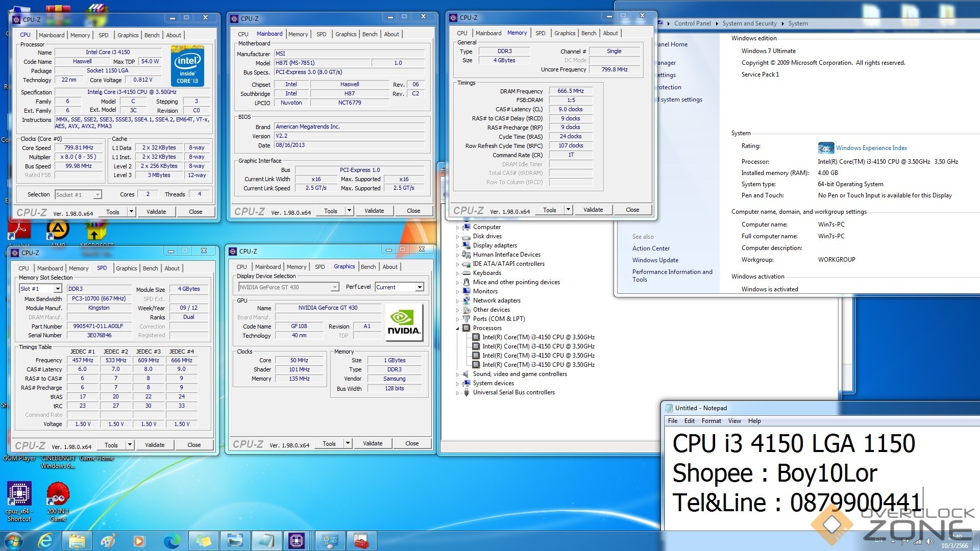980x551 pixels.
Task: Open the Tools dropdown arrow in the Memory window
Action: (x=568, y=210)
